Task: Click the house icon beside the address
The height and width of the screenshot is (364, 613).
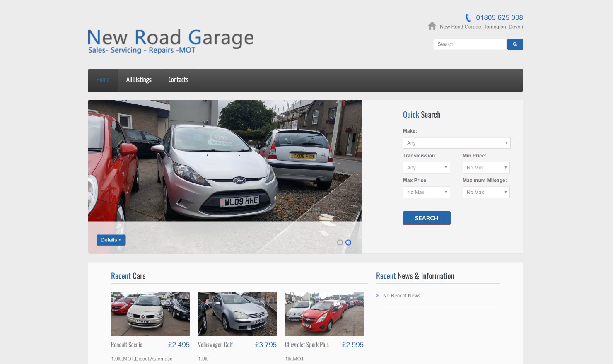Action: click(x=432, y=26)
